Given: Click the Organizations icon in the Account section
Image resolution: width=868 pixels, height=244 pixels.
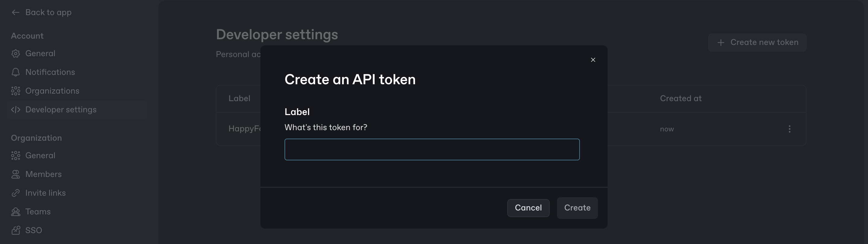Looking at the screenshot, I should point(15,91).
